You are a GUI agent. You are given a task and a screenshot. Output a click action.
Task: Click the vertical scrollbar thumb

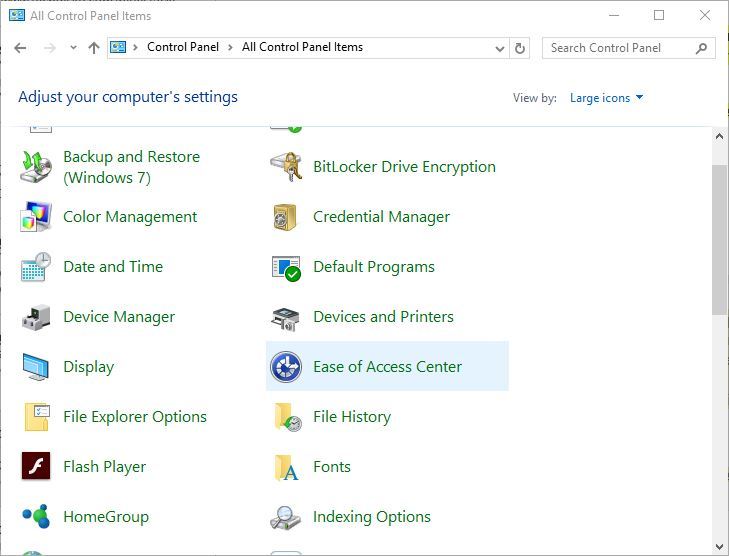pos(720,240)
